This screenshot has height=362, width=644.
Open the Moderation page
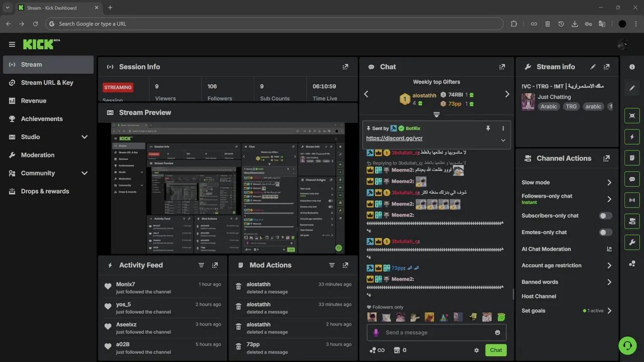pyautogui.click(x=48, y=155)
